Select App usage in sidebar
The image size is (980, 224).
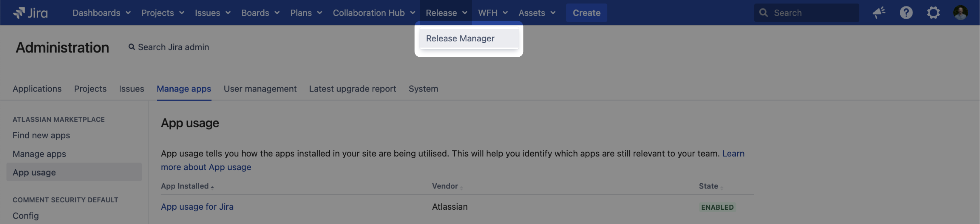click(x=74, y=172)
